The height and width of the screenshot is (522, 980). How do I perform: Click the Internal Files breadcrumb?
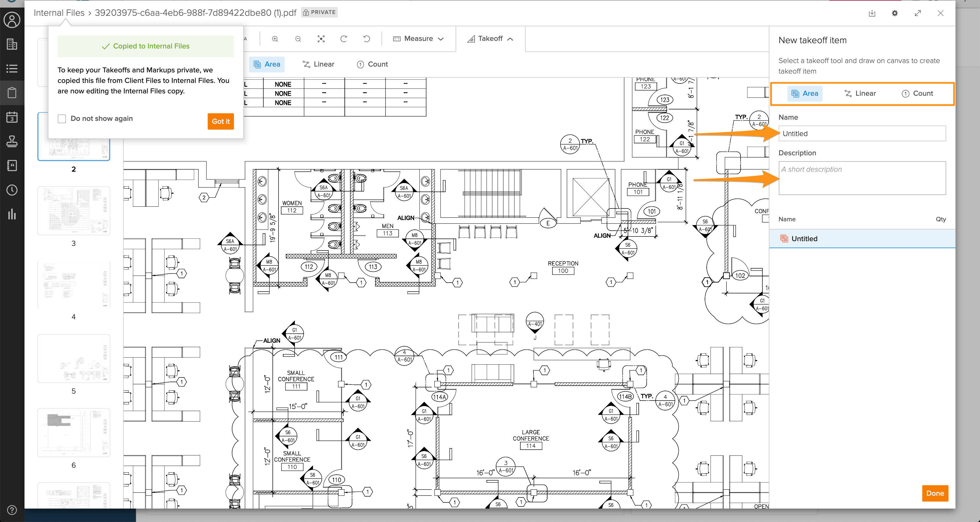(x=59, y=13)
